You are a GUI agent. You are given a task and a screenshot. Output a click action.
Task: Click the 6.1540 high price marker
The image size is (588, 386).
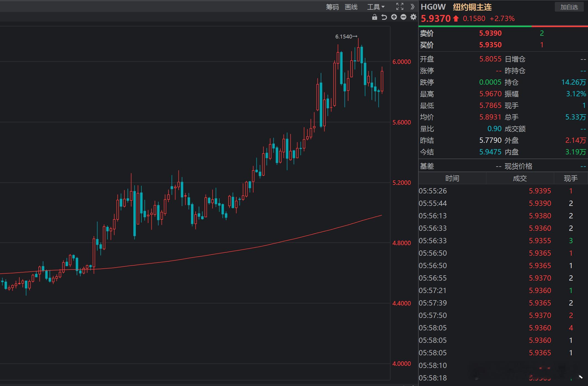[x=346, y=37]
